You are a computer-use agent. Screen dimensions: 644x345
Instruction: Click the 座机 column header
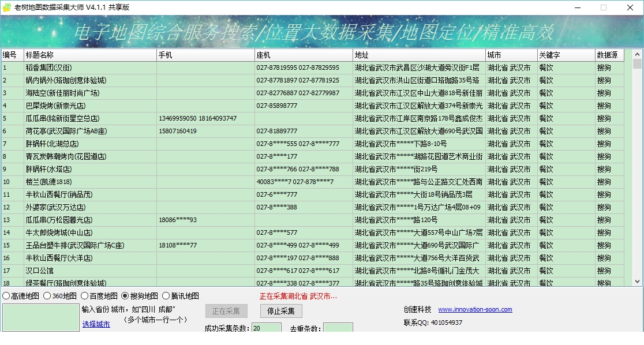click(304, 55)
